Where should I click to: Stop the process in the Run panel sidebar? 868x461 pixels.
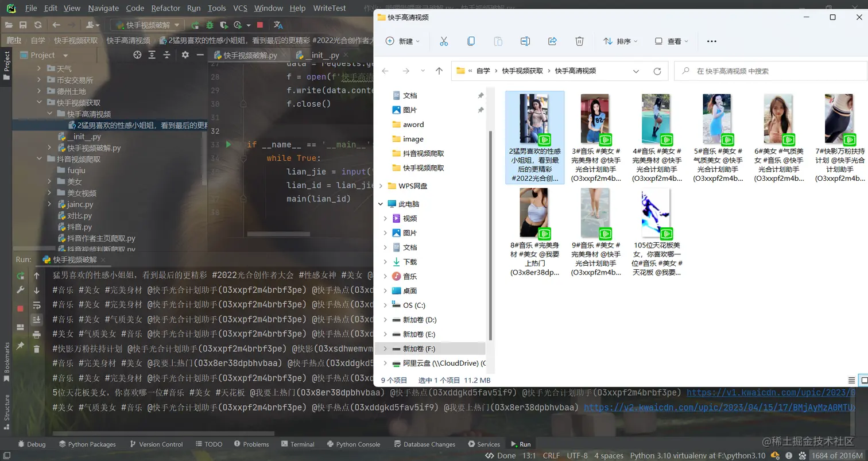click(20, 308)
